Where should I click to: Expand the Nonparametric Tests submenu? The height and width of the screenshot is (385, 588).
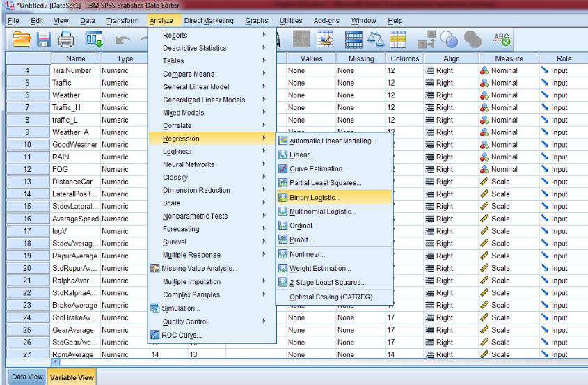coord(264,216)
